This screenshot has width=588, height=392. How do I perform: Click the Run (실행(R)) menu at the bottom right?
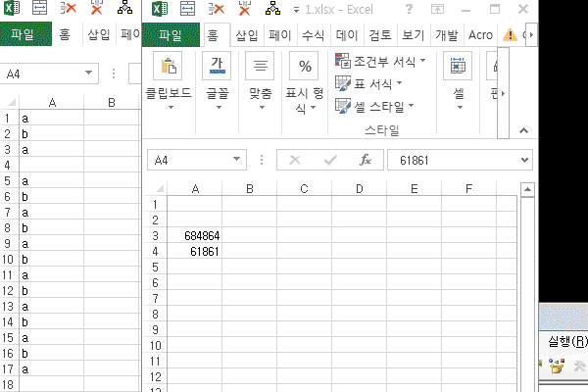pos(566,341)
